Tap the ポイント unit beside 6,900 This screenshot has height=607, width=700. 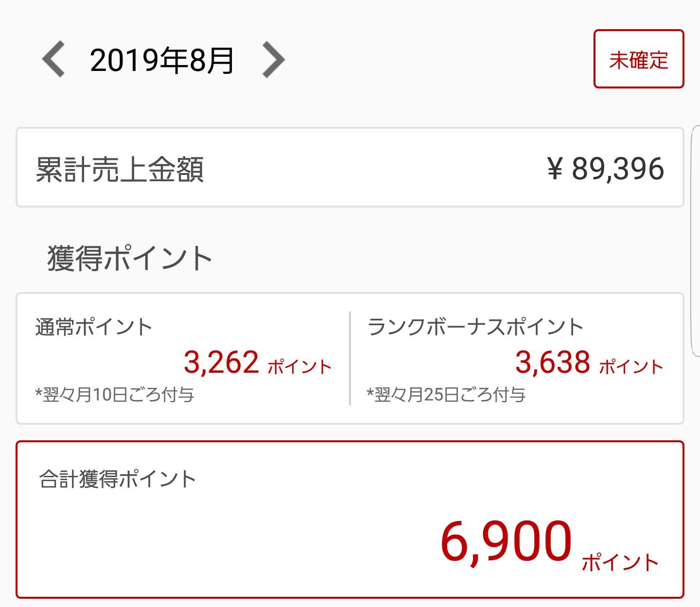(620, 562)
